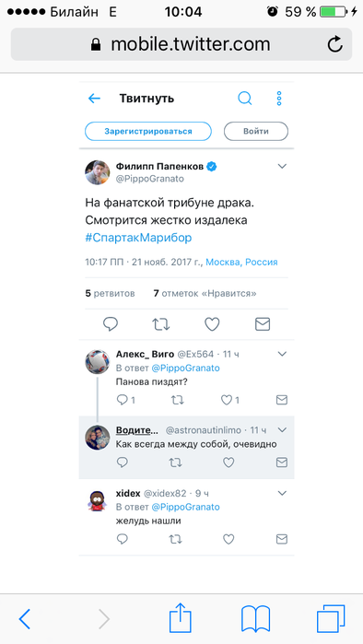Like xidex's reply "желудь нашли"

coord(228,539)
